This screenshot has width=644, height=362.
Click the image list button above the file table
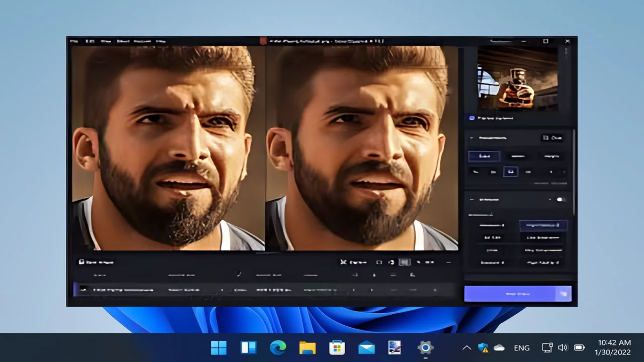pos(96,262)
